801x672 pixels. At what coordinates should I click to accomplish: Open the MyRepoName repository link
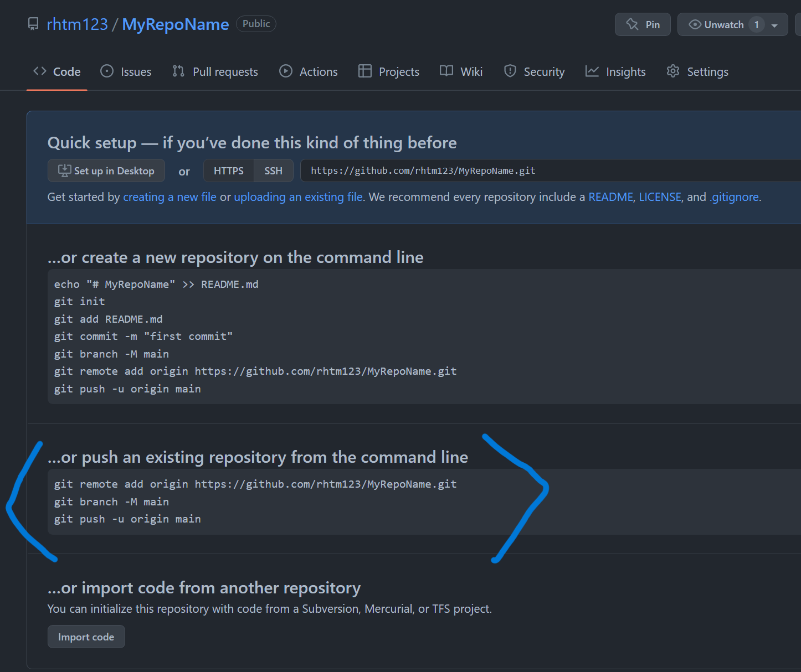pyautogui.click(x=176, y=24)
